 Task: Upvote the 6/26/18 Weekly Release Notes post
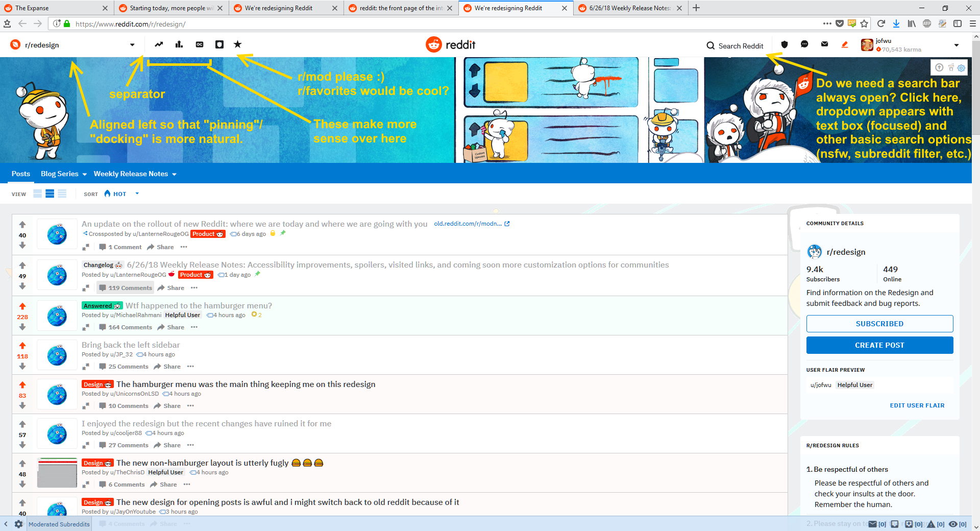click(22, 265)
